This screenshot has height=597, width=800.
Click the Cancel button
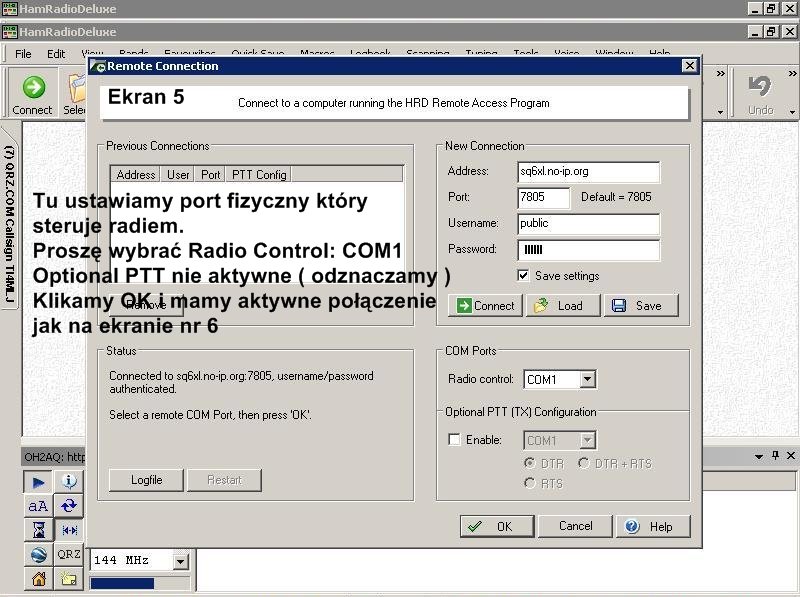[576, 526]
